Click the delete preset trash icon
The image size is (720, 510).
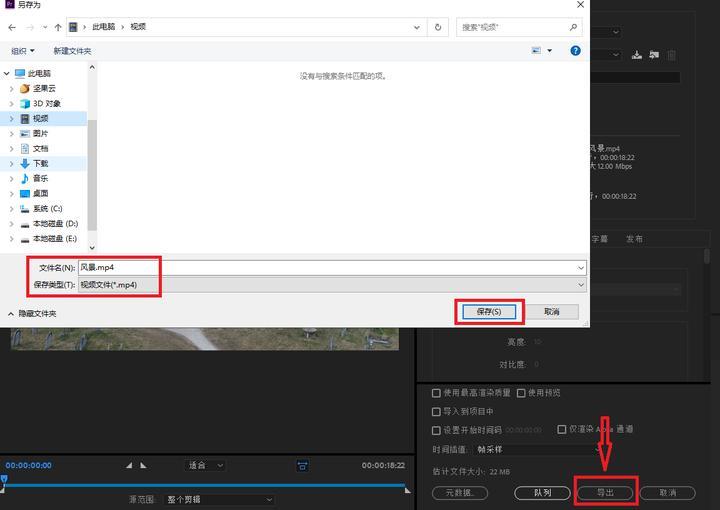click(671, 55)
